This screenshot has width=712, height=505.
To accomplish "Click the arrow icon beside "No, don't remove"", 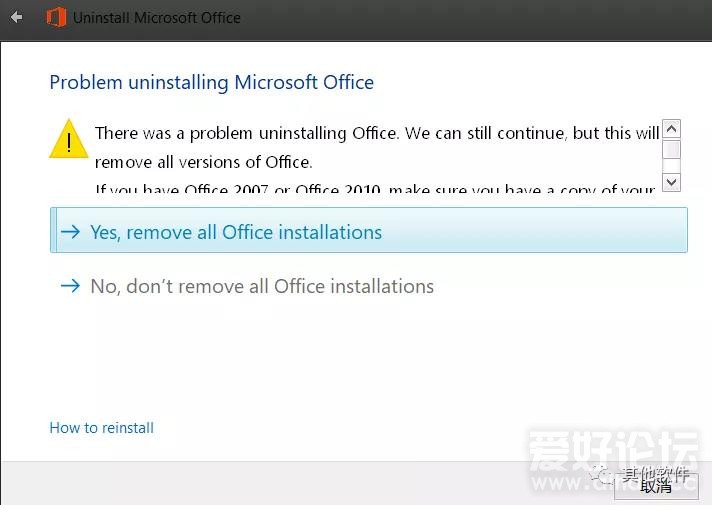I will (70, 286).
